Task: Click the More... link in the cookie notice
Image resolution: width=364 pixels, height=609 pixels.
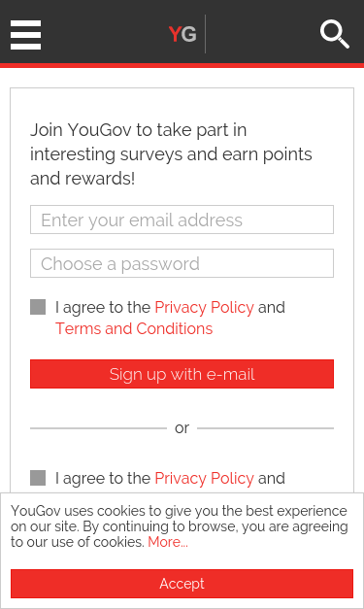Action: tap(168, 542)
